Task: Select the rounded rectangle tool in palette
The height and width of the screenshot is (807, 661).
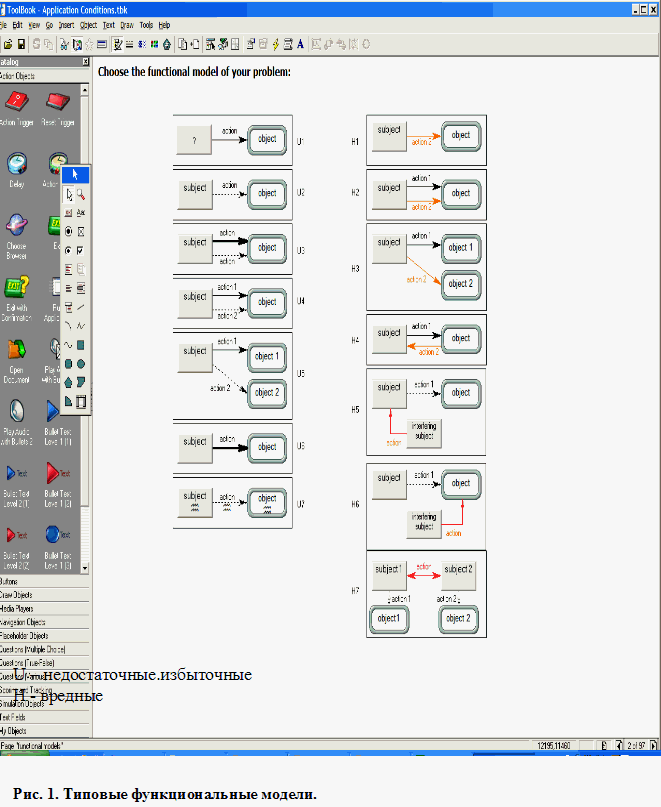Action: point(68,364)
